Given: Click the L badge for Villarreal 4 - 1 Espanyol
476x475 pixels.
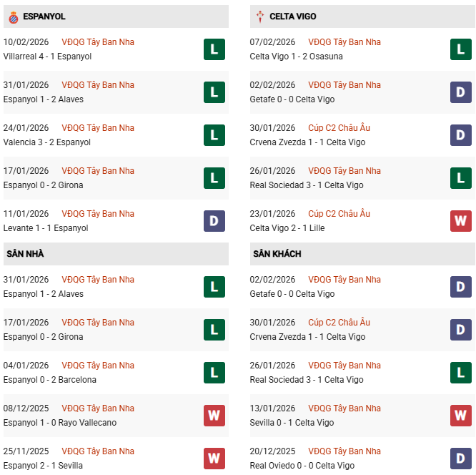Looking at the screenshot, I should pyautogui.click(x=214, y=49).
